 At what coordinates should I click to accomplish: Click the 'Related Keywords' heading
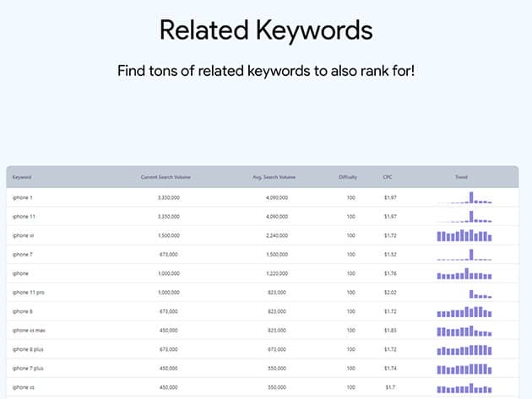coord(266,30)
